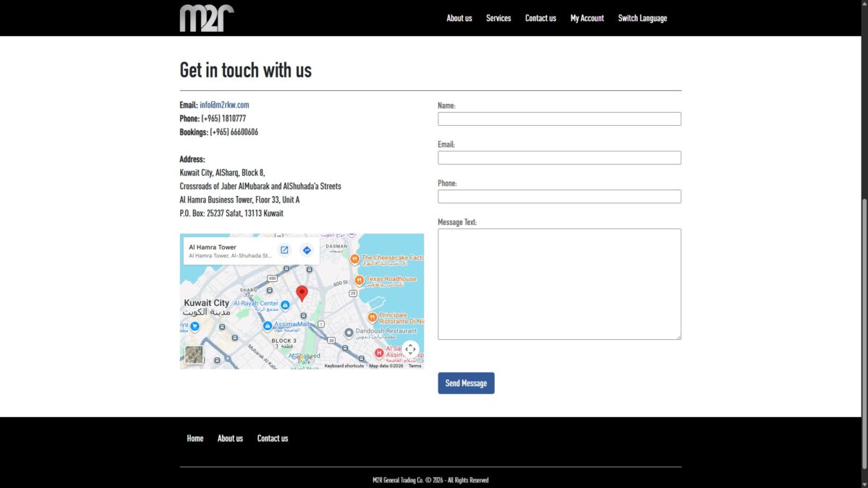Click the Bookings (+965) 66600606 text
This screenshot has width=868, height=488.
219,132
